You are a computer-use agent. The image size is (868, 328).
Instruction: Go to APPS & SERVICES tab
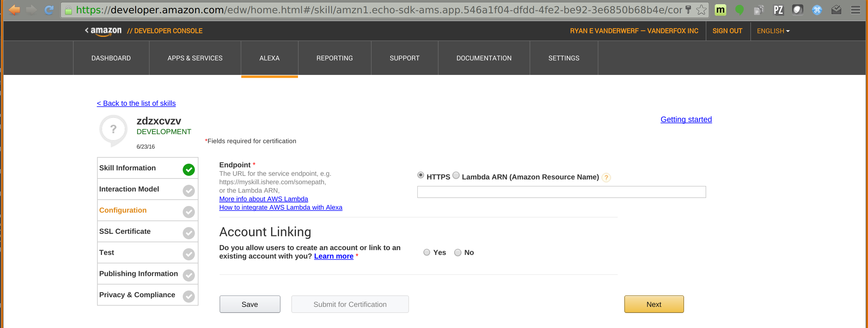pos(195,58)
